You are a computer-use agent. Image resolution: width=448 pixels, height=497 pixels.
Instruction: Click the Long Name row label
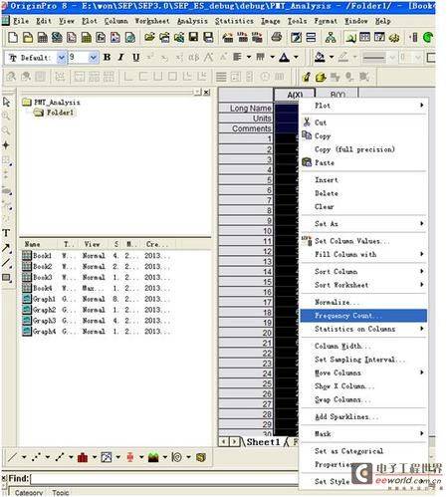point(246,108)
